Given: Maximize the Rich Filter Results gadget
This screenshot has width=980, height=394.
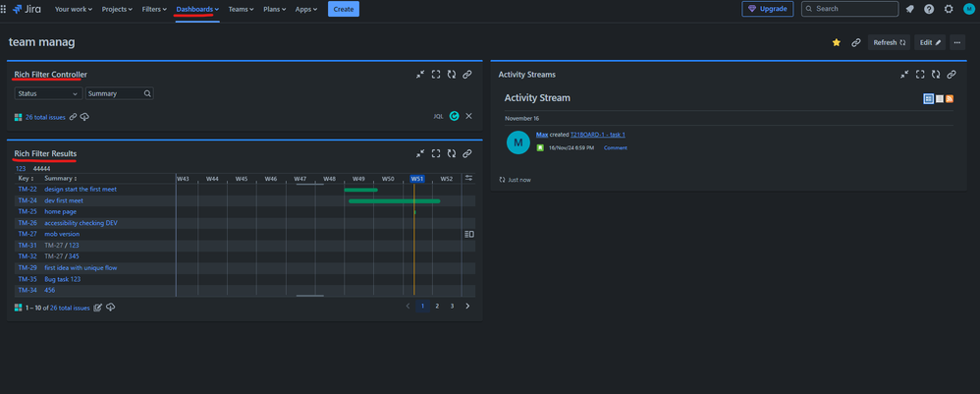Looking at the screenshot, I should pyautogui.click(x=436, y=153).
